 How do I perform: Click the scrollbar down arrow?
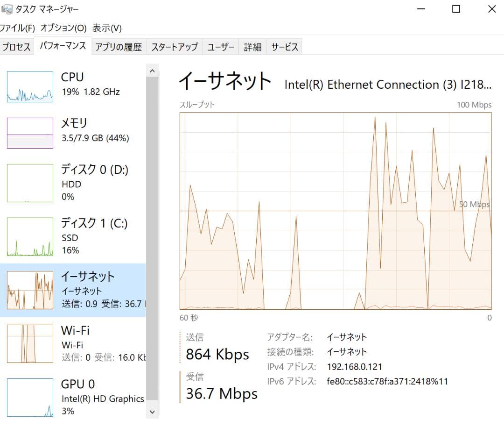click(x=152, y=412)
